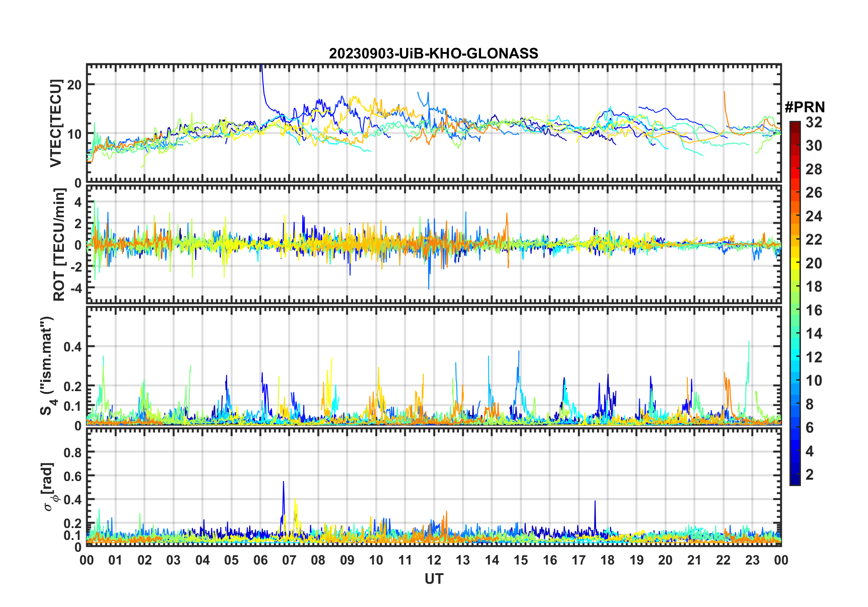
Task: Click the 20 tick label on the VTEC axis
Action: tap(74, 85)
